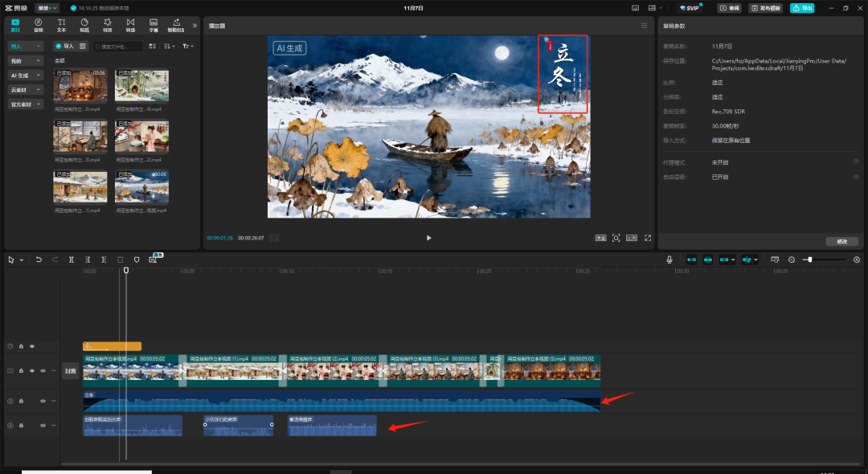
Task: Click the 导出 export button
Action: click(801, 8)
